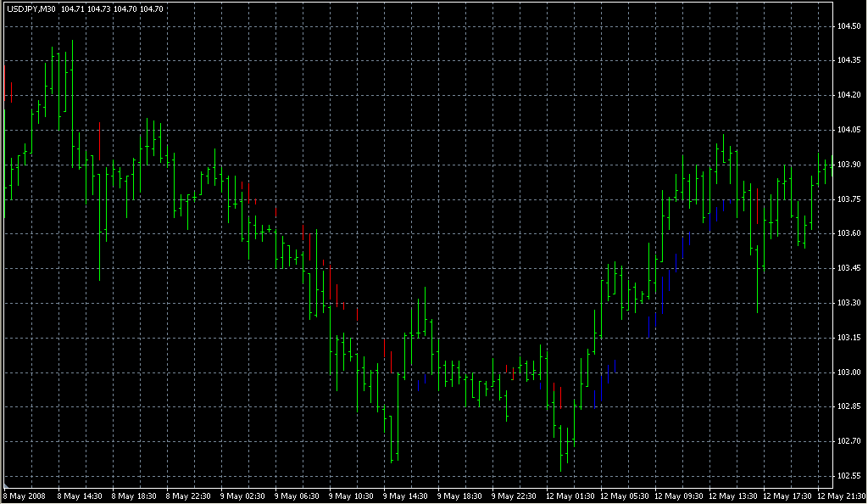The height and width of the screenshot is (504, 868).
Task: Select the 102.70 price axis label
Action: [849, 441]
